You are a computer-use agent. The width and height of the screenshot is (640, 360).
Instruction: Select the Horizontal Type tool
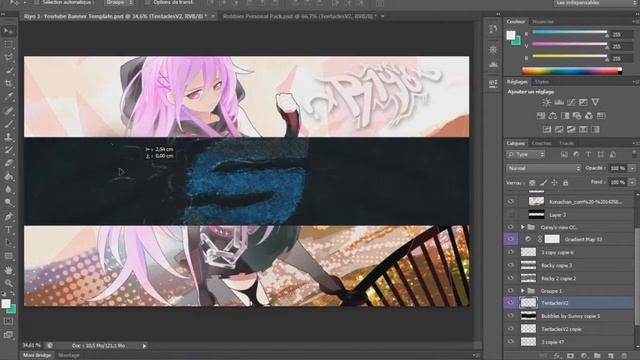tap(8, 230)
